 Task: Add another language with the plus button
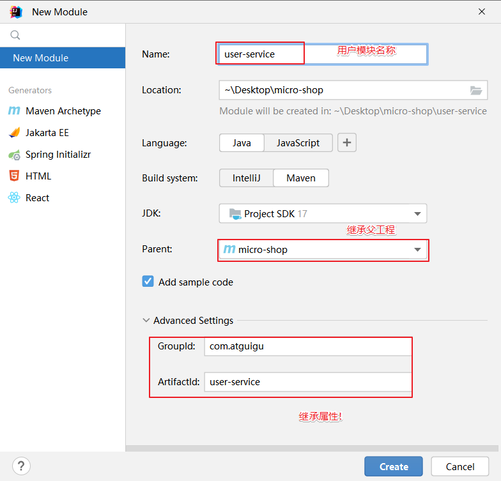pyautogui.click(x=347, y=143)
